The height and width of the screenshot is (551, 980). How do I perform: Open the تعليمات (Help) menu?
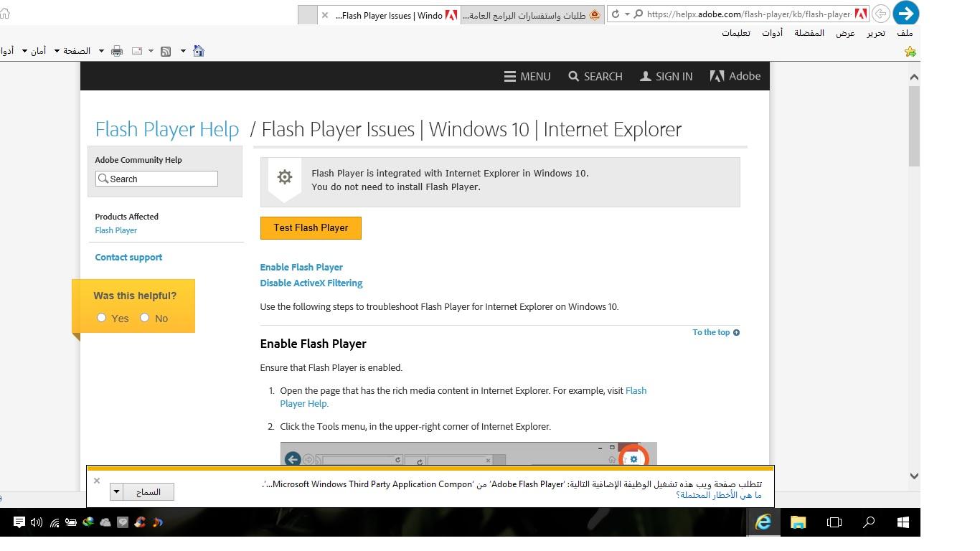(x=736, y=33)
